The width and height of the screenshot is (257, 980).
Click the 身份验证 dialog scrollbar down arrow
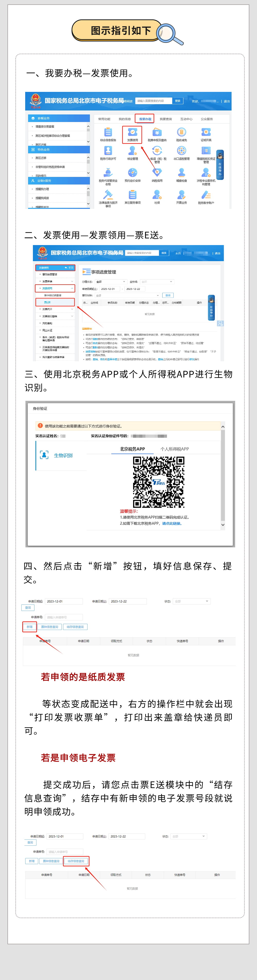coord(223,525)
